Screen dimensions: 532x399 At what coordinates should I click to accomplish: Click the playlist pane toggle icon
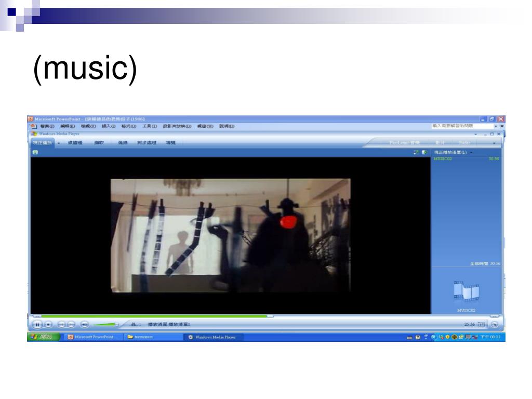pos(424,152)
